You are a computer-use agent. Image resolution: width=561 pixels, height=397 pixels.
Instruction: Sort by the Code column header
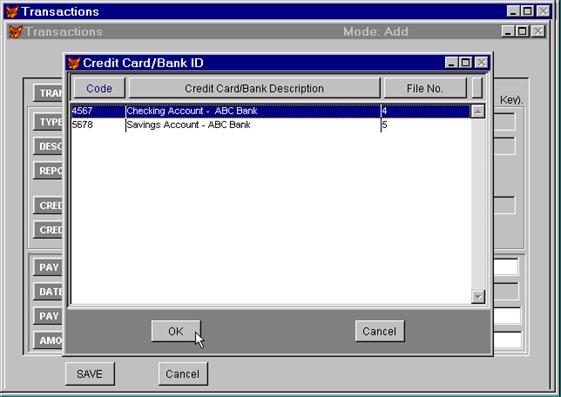point(99,88)
